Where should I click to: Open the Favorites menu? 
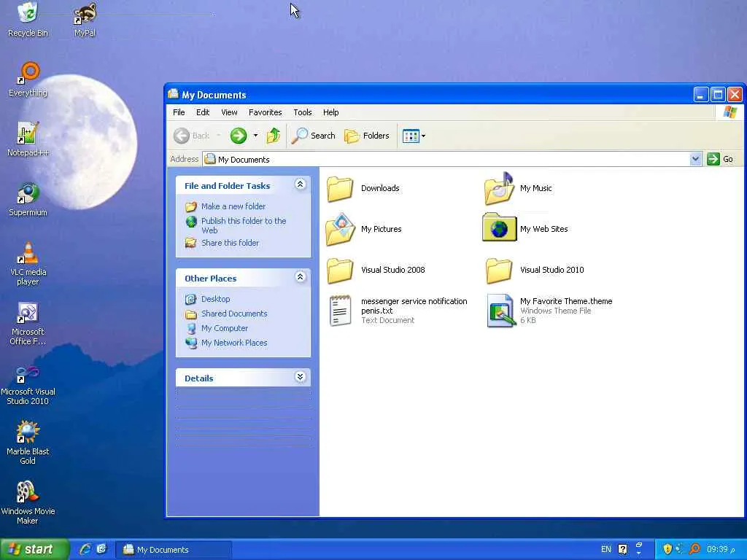coord(265,112)
